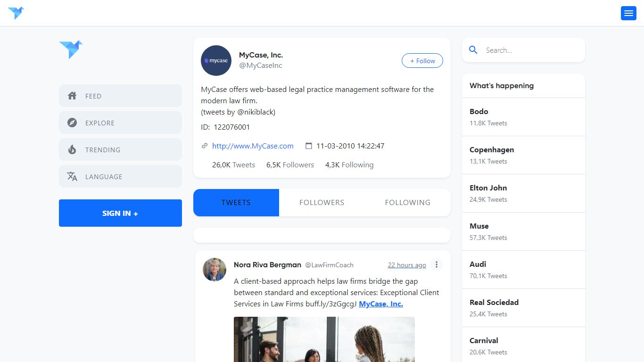This screenshot has width=644, height=362.
Task: Open the EXPLORE menu item
Action: pyautogui.click(x=120, y=123)
